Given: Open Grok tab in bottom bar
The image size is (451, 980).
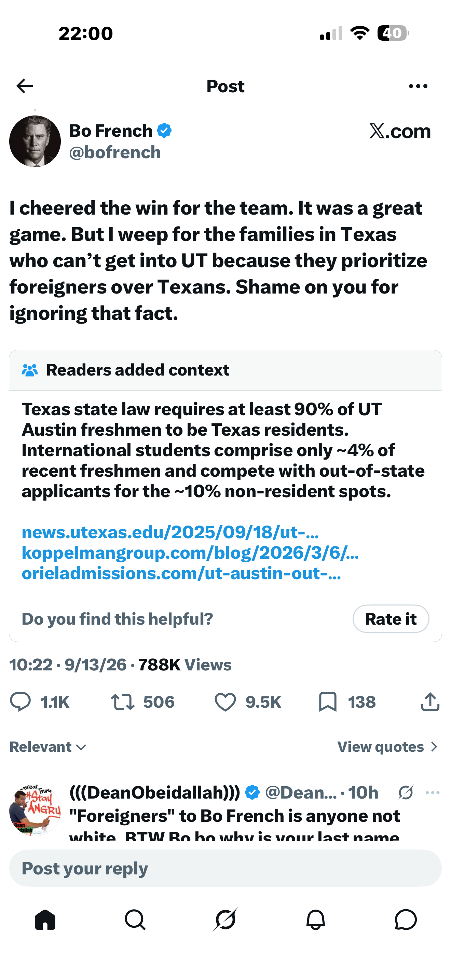Looking at the screenshot, I should click(x=225, y=920).
